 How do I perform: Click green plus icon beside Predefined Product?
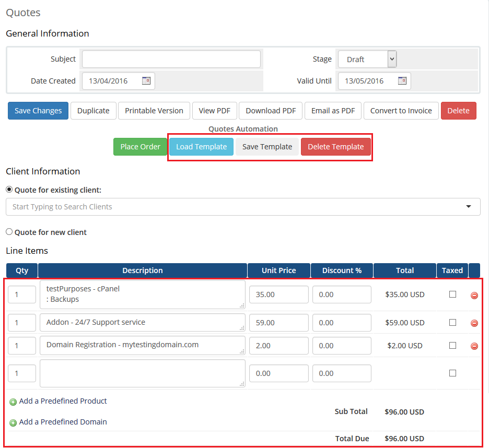click(x=13, y=402)
